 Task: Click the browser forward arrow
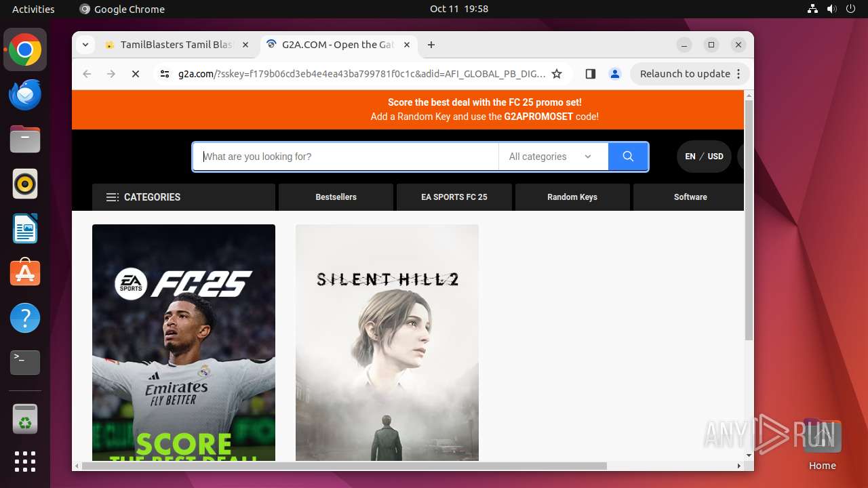point(111,74)
